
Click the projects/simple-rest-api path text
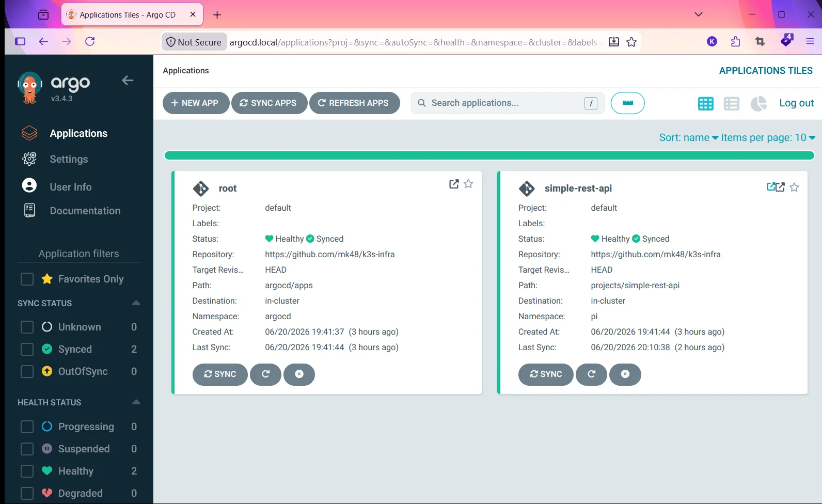[635, 285]
